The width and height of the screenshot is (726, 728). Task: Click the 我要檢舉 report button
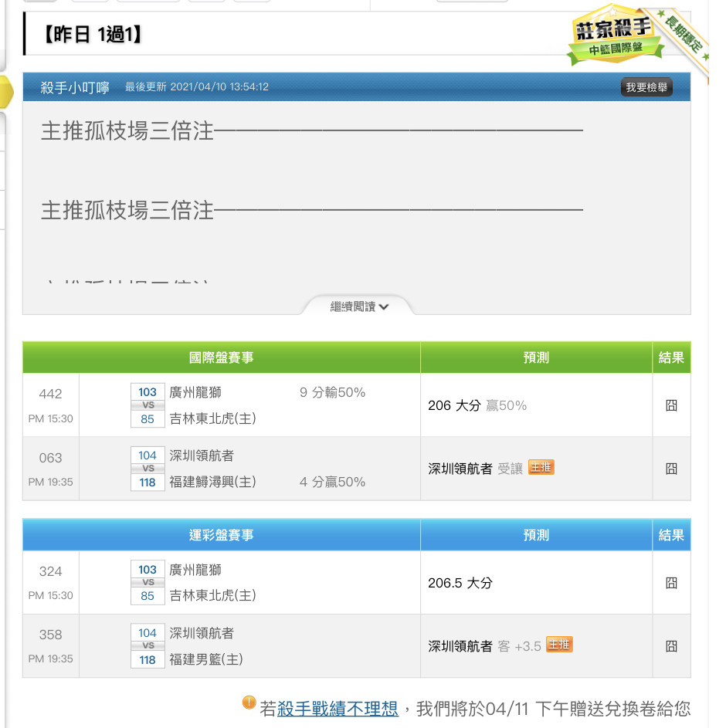coord(646,86)
